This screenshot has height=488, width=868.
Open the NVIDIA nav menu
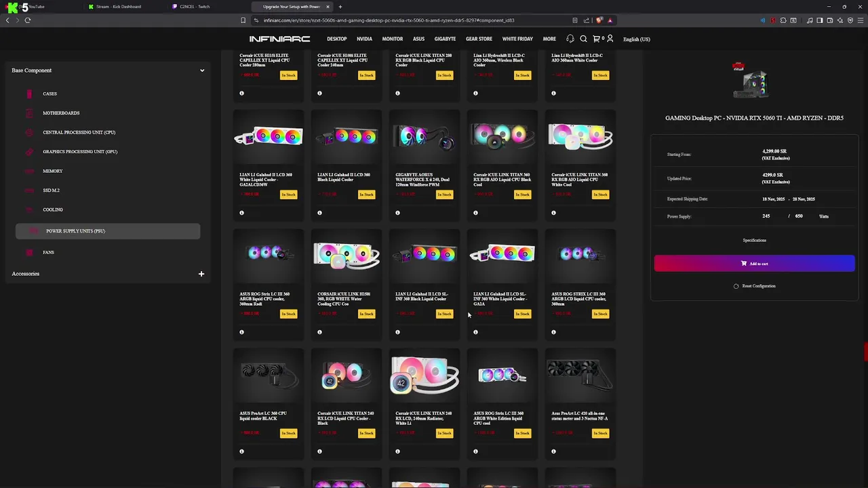point(364,39)
